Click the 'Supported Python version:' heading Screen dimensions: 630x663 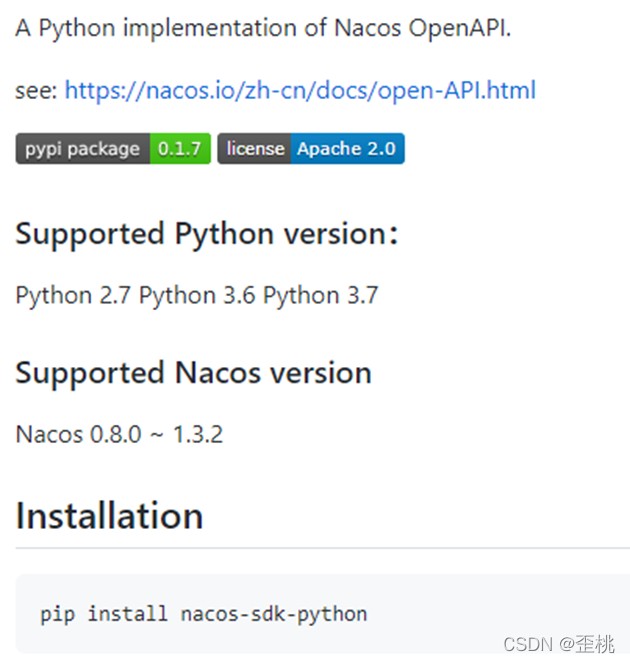point(207,235)
